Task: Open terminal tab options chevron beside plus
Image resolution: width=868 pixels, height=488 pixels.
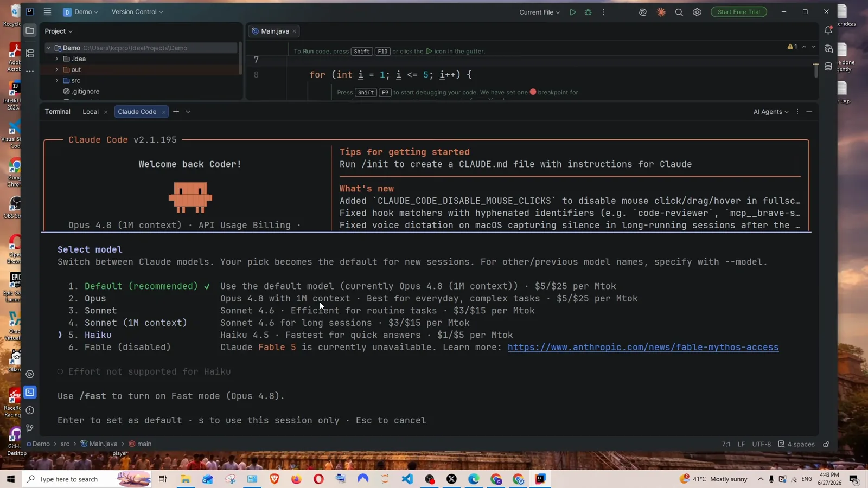Action: coord(188,112)
